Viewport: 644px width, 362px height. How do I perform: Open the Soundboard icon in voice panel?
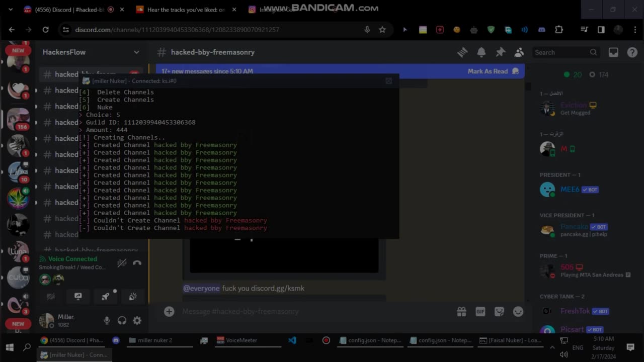[x=133, y=297]
